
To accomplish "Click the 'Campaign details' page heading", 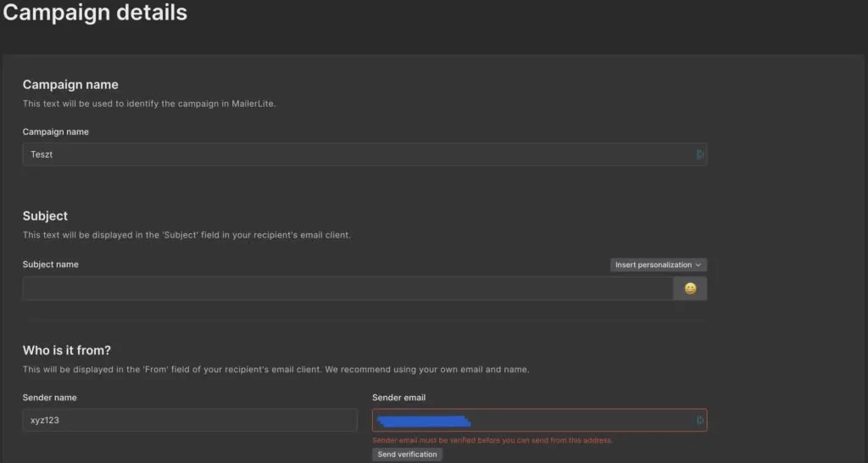I will (x=94, y=14).
